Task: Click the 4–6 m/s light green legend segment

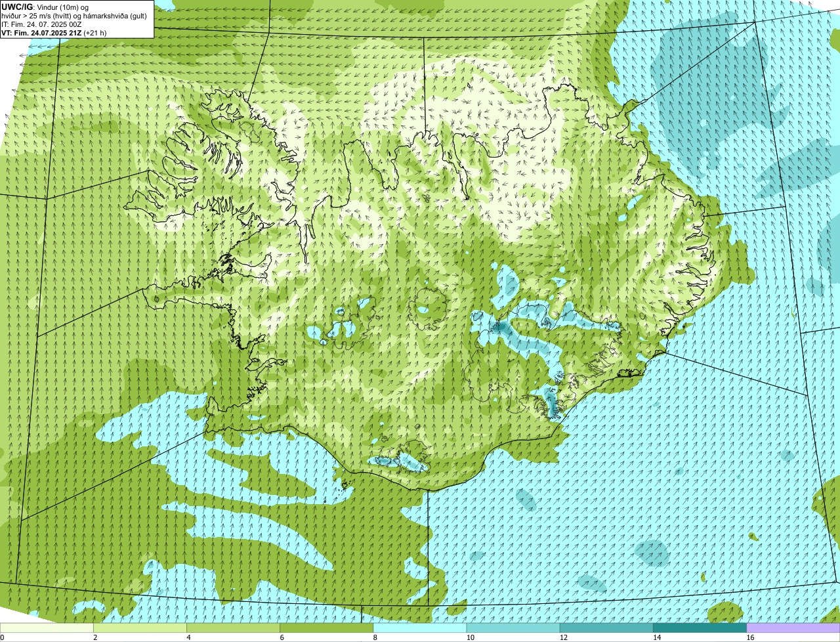Action: 233,628
